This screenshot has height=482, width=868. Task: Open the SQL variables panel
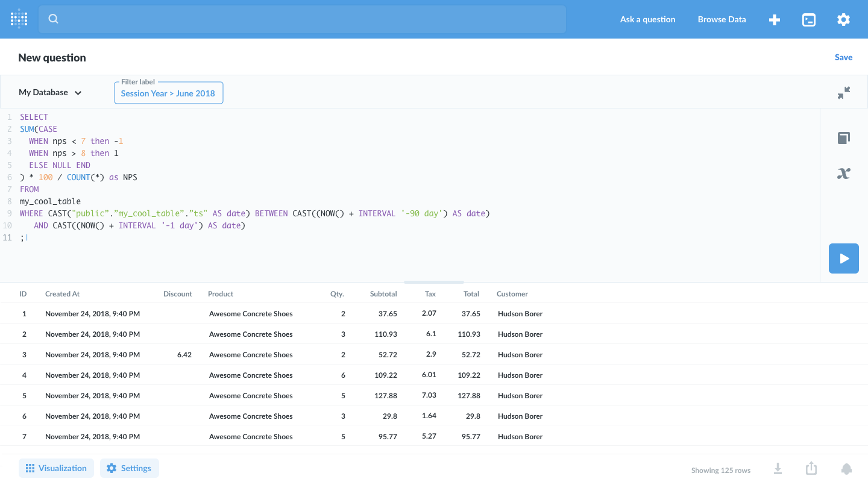[843, 174]
